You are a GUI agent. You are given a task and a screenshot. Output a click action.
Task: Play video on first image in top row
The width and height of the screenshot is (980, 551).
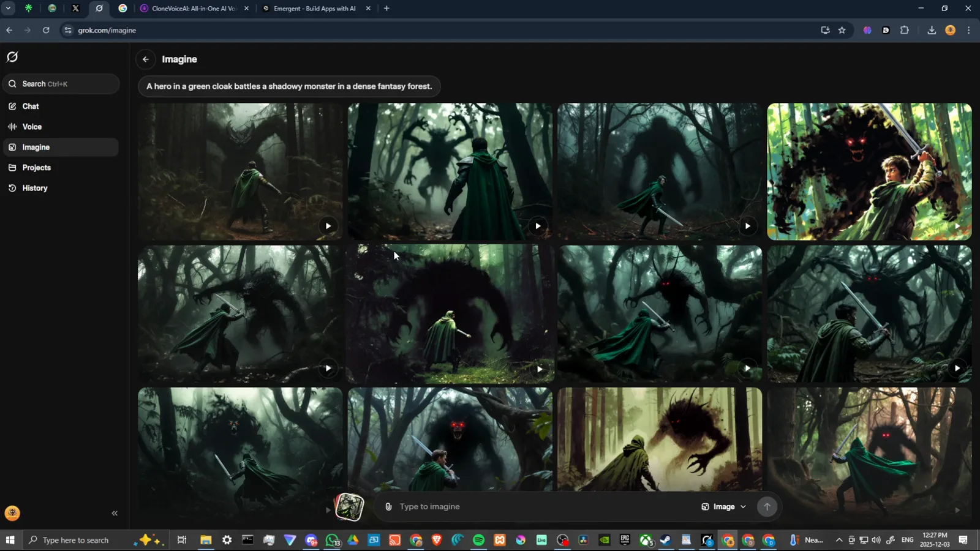pyautogui.click(x=328, y=226)
